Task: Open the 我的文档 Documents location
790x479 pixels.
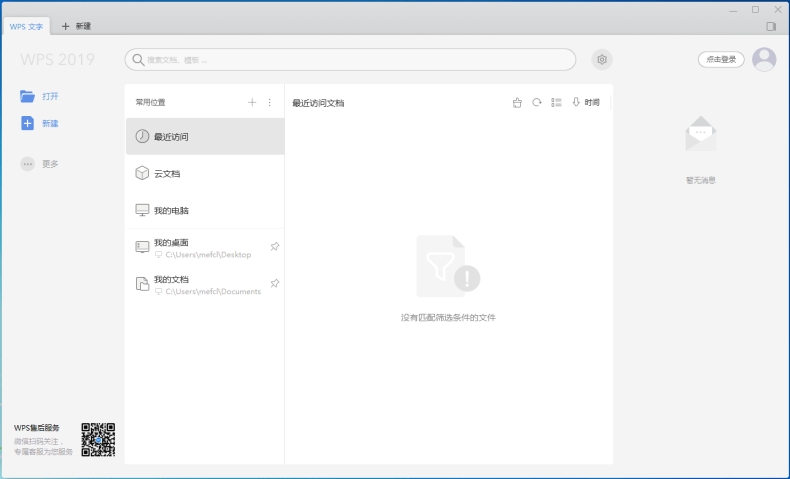Action: 205,284
